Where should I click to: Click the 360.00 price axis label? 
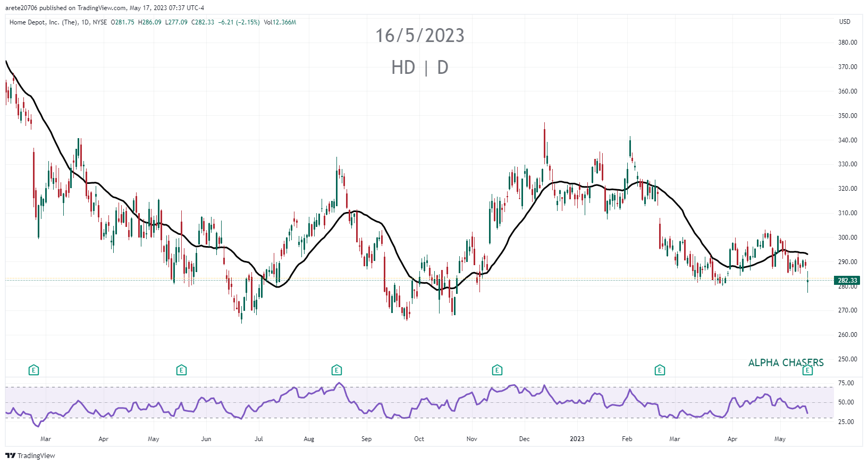[848, 91]
